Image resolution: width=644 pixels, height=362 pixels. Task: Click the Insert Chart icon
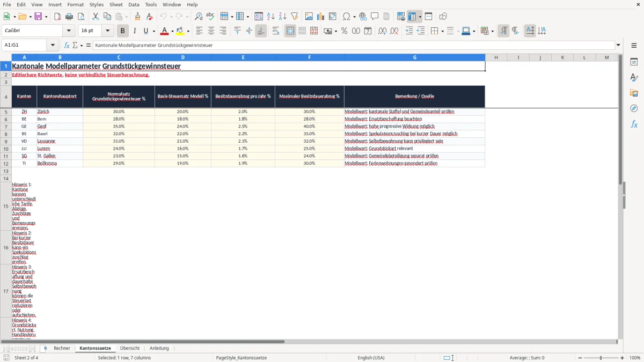[x=320, y=17]
